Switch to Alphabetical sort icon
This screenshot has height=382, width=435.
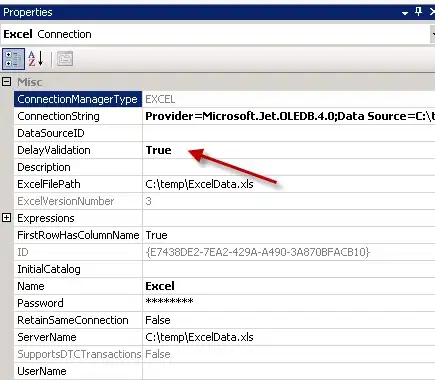click(36, 59)
